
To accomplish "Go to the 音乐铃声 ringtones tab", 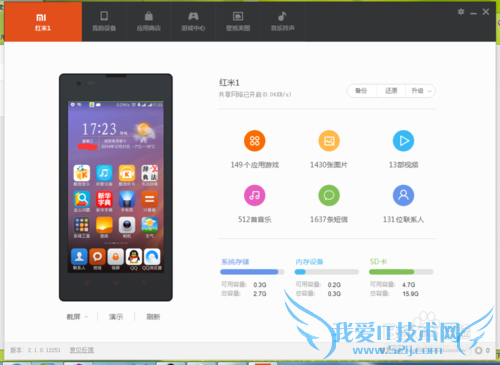I will coord(282,22).
